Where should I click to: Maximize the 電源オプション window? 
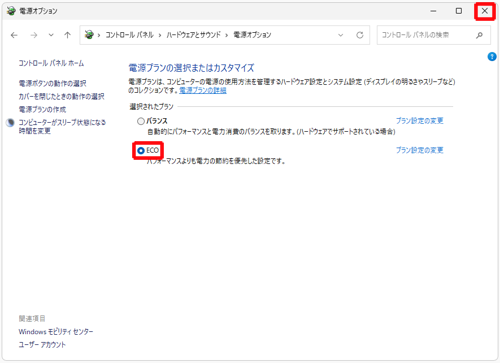pos(459,11)
